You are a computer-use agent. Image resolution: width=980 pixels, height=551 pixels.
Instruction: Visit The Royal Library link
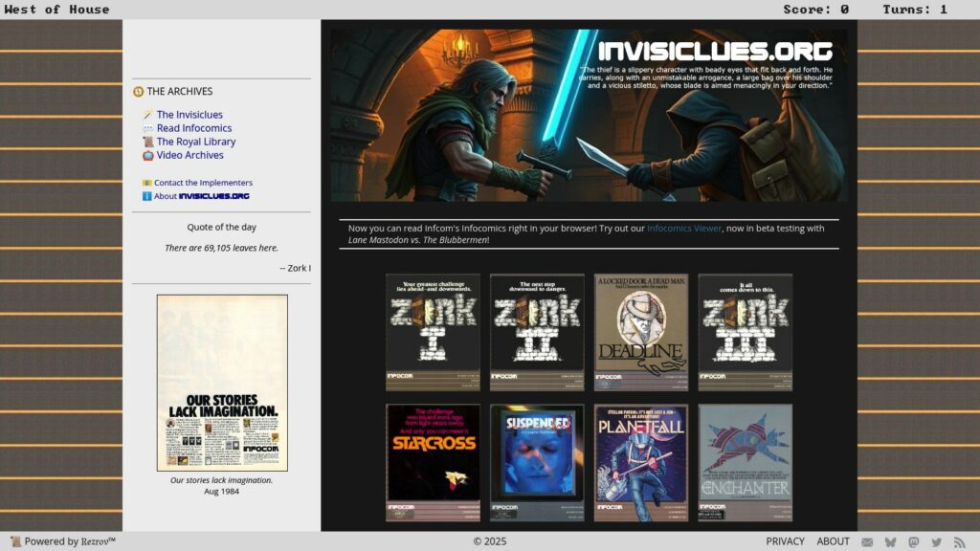[196, 142]
